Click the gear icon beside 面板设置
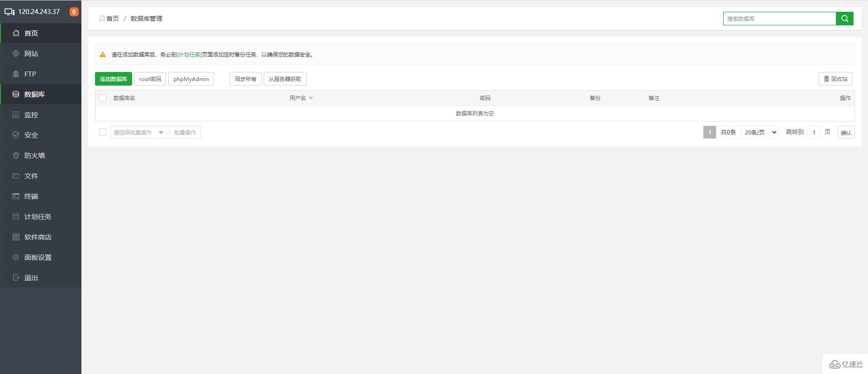Image resolution: width=868 pixels, height=374 pixels. pyautogui.click(x=16, y=257)
